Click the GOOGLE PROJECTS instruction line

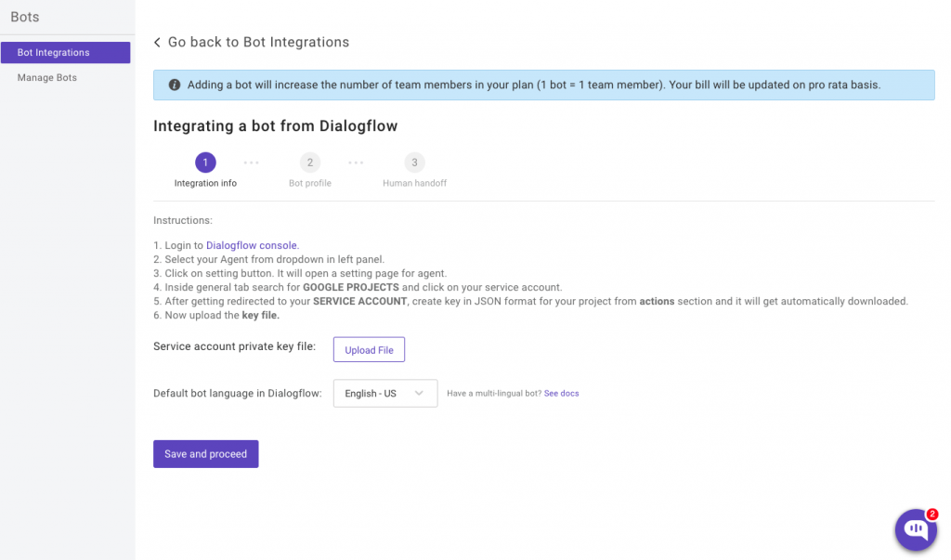(x=358, y=288)
